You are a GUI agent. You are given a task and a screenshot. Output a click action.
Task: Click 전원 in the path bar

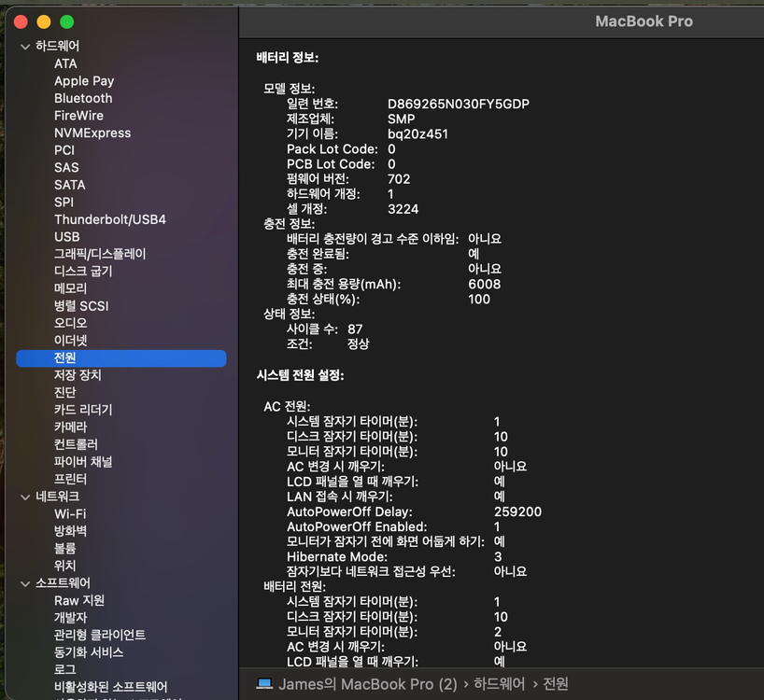(x=556, y=684)
